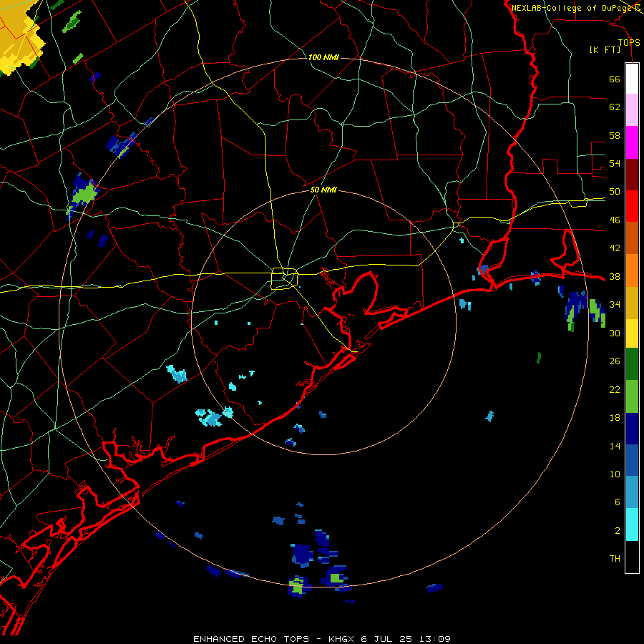Select the "2" legend value
644x644 pixels.
click(x=618, y=531)
